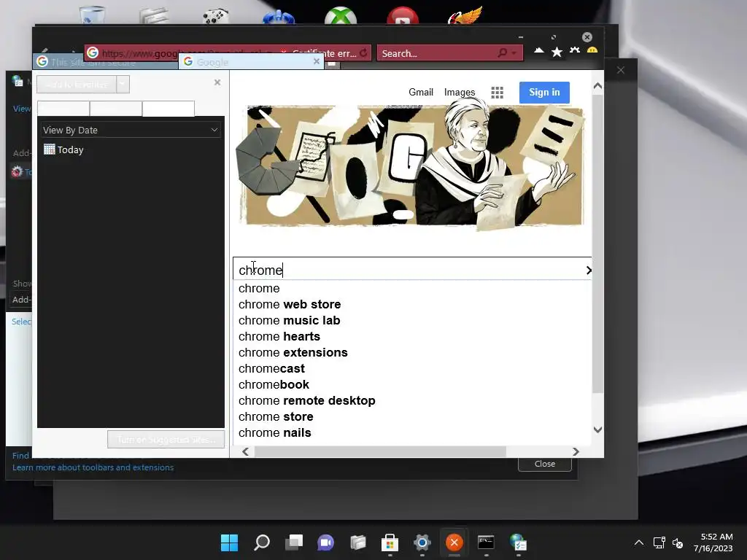
Task: Click the muted volume tray icon
Action: point(678,542)
